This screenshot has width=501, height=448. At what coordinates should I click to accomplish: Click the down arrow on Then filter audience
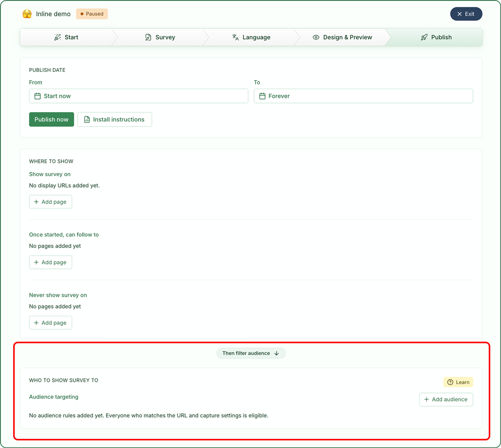click(x=277, y=353)
